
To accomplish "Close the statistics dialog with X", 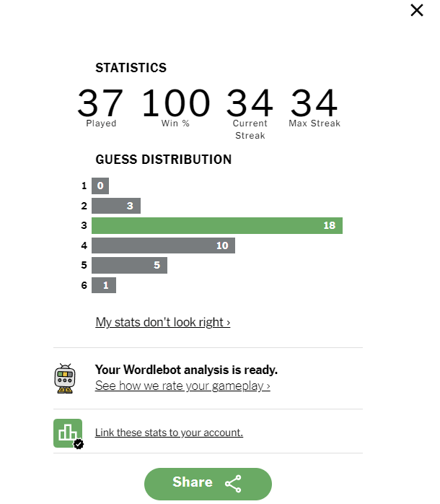I will click(x=416, y=10).
